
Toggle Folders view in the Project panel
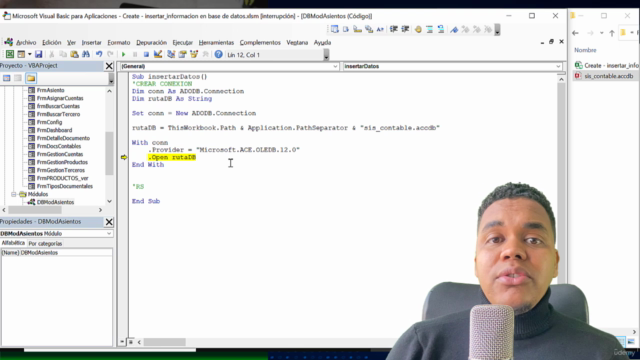tap(31, 78)
